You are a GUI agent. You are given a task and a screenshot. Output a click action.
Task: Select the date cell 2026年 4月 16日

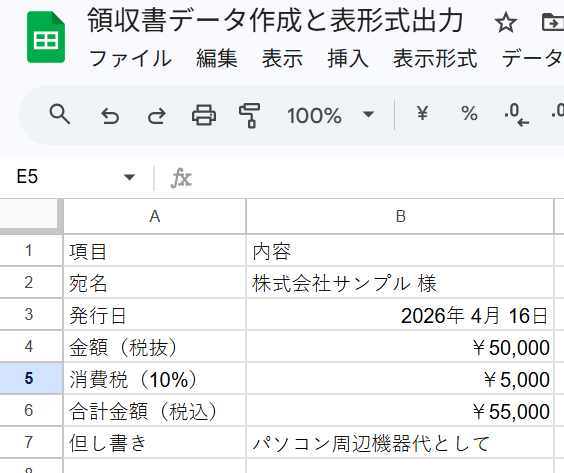tap(400, 314)
